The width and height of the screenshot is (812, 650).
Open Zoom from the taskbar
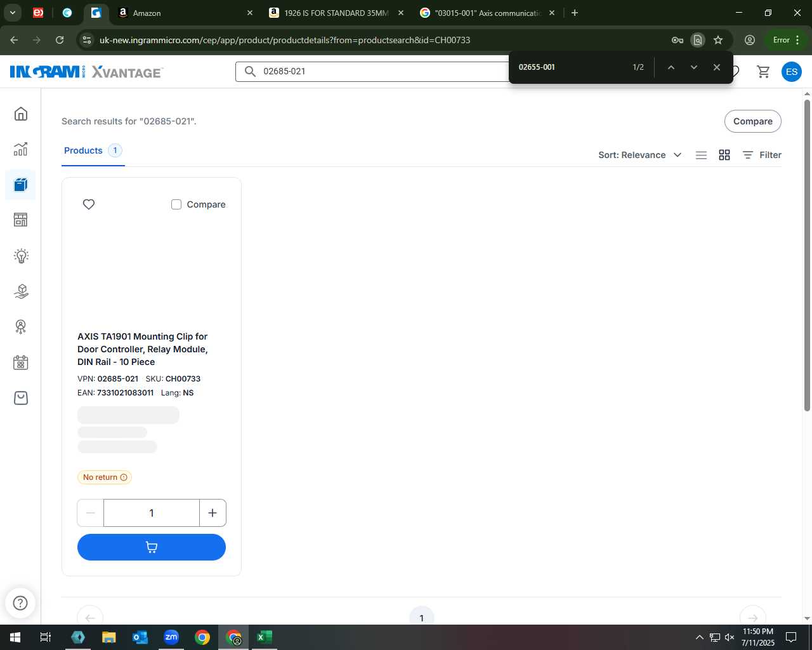pos(171,637)
